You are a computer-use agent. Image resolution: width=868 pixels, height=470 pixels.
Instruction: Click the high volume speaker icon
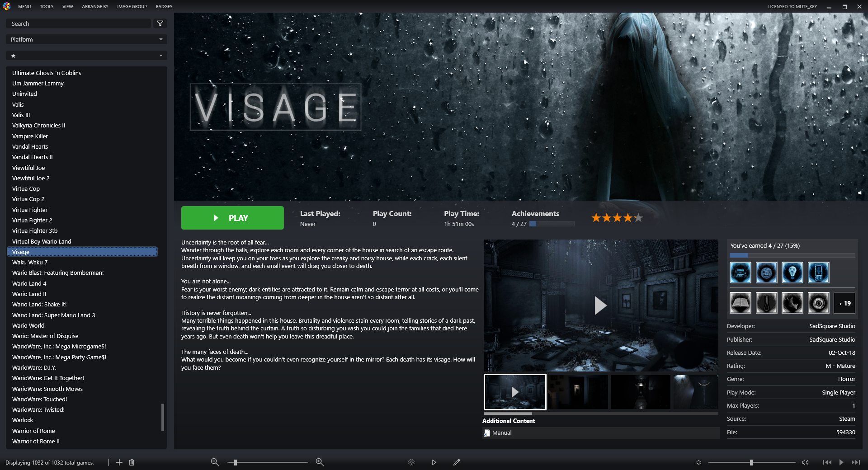point(805,462)
